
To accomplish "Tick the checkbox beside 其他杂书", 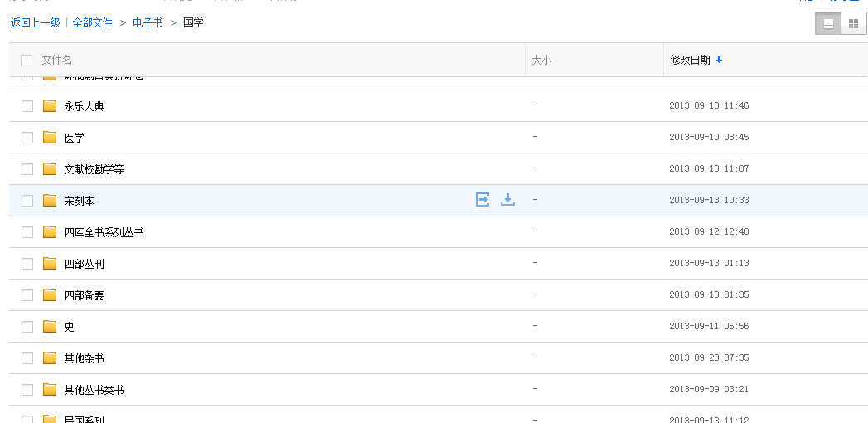I will 27,358.
